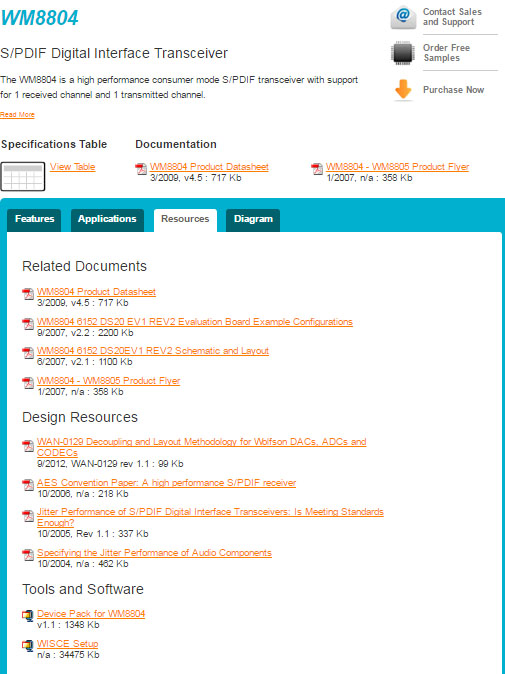Click the Purchase Now text link
505x674 pixels.
tap(453, 90)
